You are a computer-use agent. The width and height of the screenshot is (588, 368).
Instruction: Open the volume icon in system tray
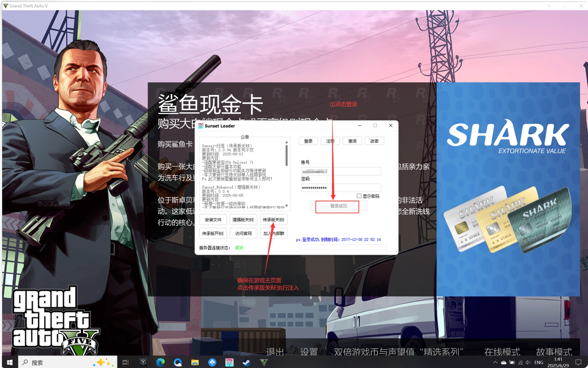528,362
